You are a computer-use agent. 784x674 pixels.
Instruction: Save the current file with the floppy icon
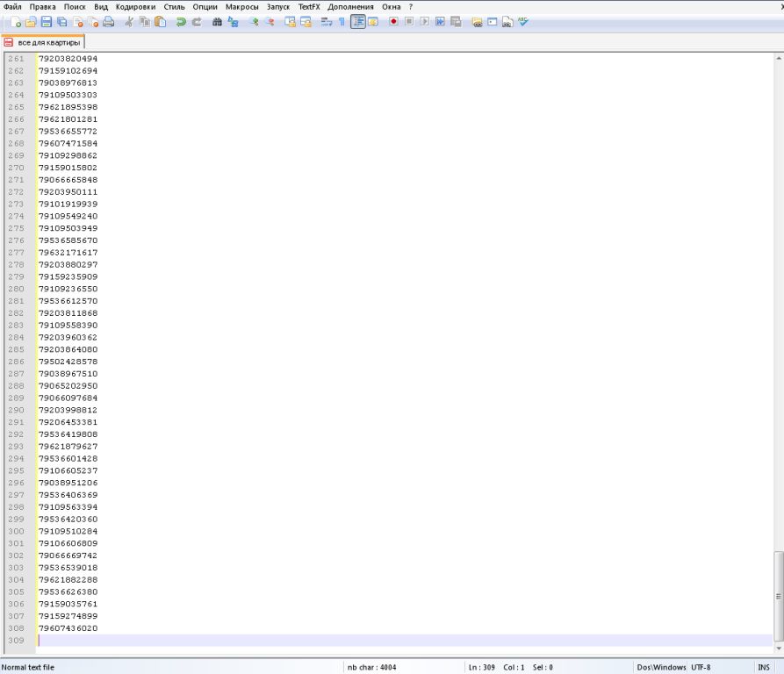tap(47, 21)
